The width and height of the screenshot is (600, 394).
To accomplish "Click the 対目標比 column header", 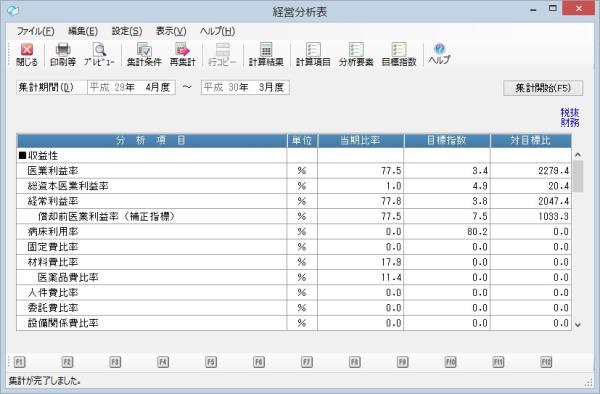I will point(531,140).
